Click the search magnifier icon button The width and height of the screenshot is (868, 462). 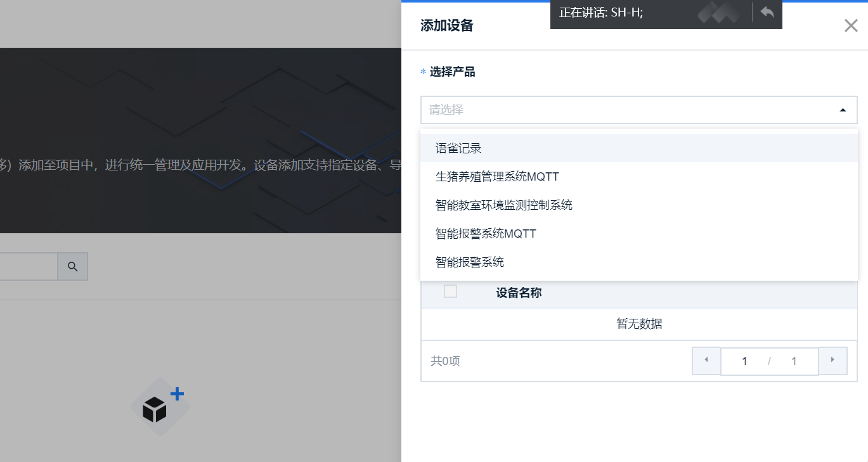click(73, 267)
